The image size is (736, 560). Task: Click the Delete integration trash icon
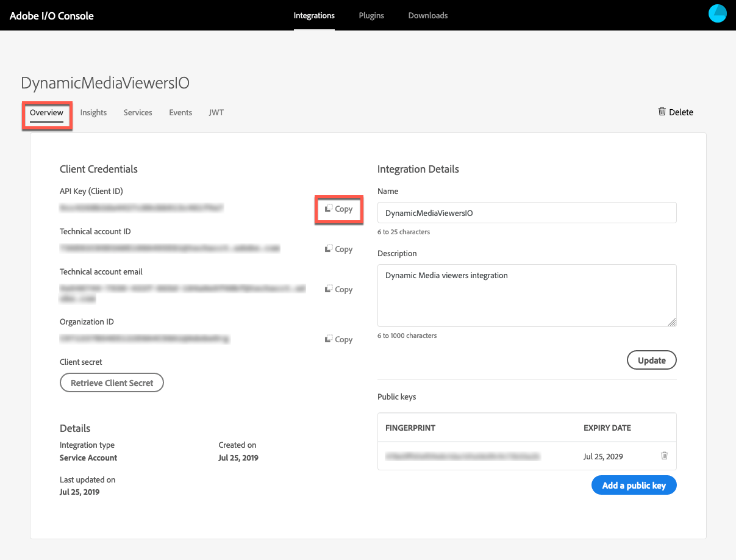(662, 112)
